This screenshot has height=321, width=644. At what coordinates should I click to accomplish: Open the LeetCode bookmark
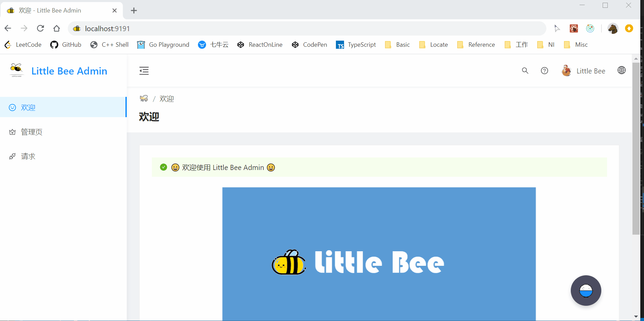(23, 45)
